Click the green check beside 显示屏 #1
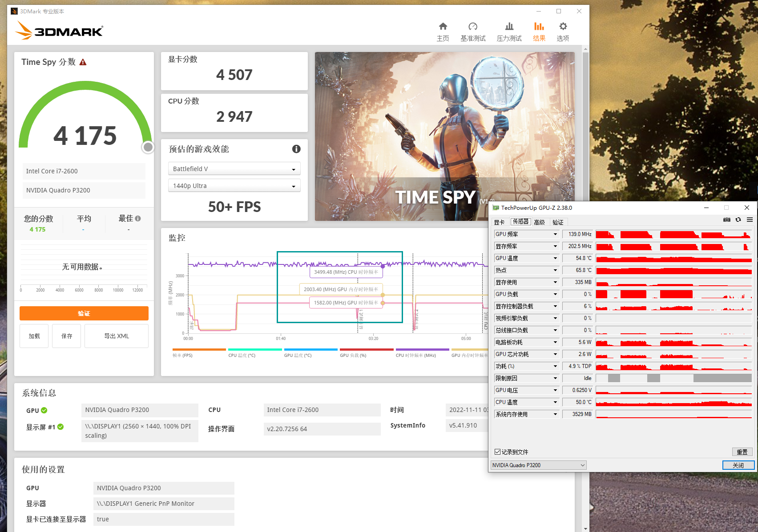The width and height of the screenshot is (758, 532). pyautogui.click(x=60, y=427)
